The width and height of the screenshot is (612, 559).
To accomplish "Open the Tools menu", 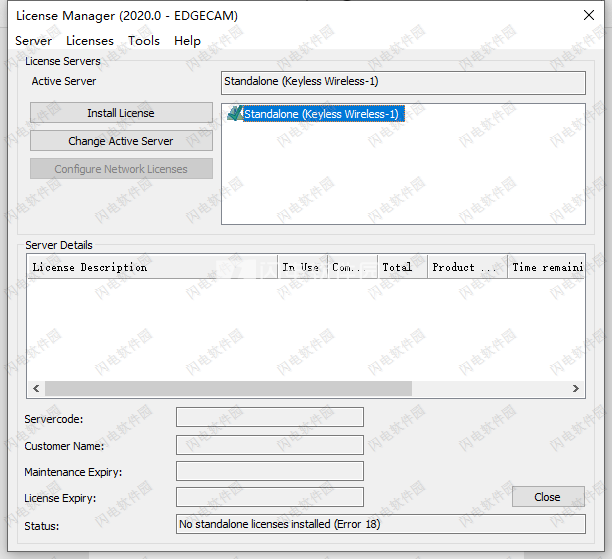I will [x=144, y=41].
